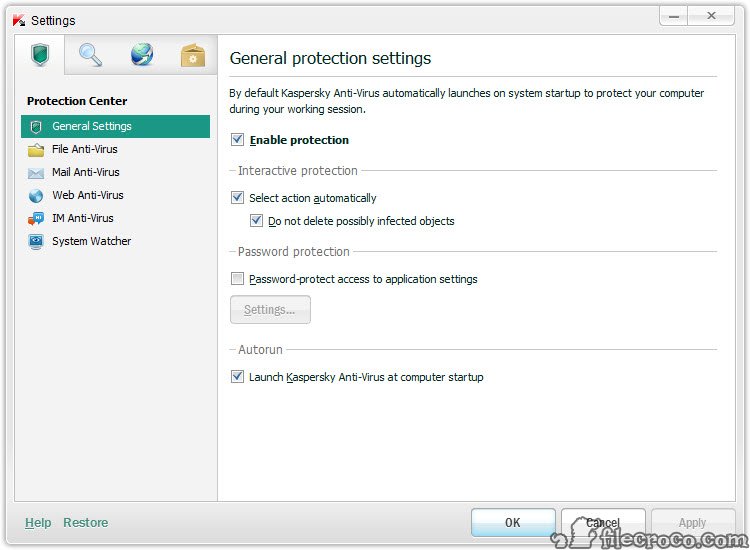Toggle the Enable protection checkbox
Image resolution: width=750 pixels, height=550 pixels.
coord(237,140)
